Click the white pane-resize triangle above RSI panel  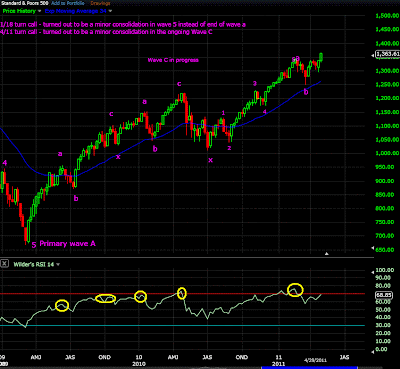click(327, 254)
